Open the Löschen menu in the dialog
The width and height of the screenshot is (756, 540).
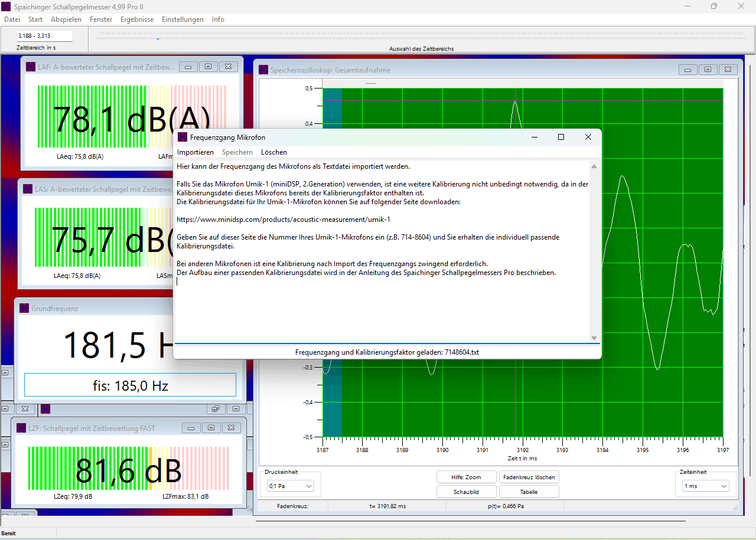274,152
